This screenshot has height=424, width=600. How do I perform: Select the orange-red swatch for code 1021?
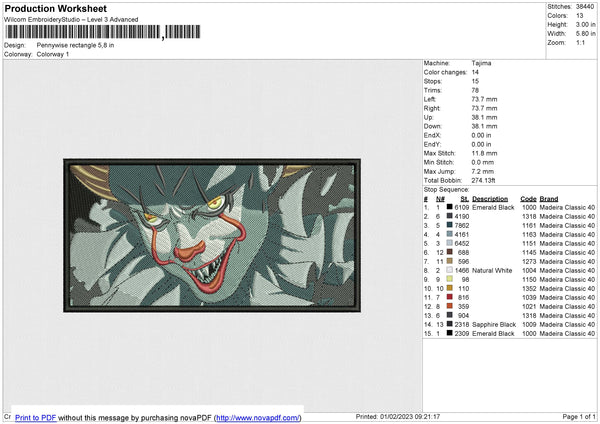click(x=450, y=306)
